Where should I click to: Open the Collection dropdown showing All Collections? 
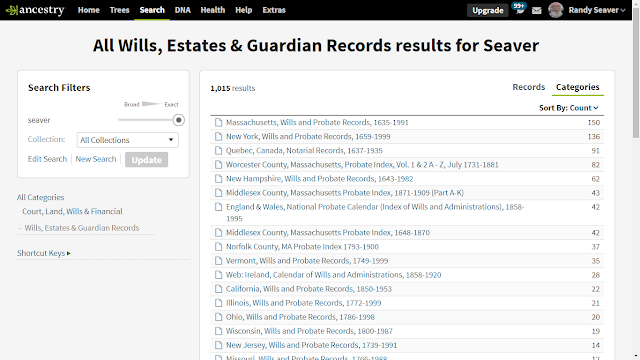click(x=127, y=140)
